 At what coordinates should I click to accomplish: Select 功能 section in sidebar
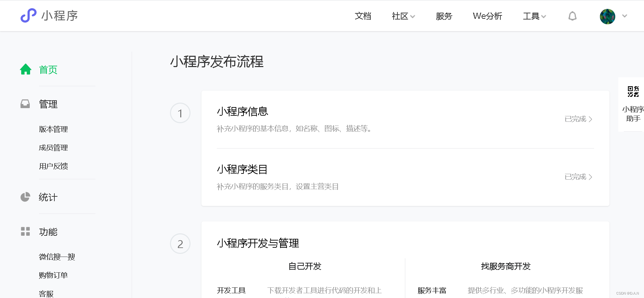48,232
